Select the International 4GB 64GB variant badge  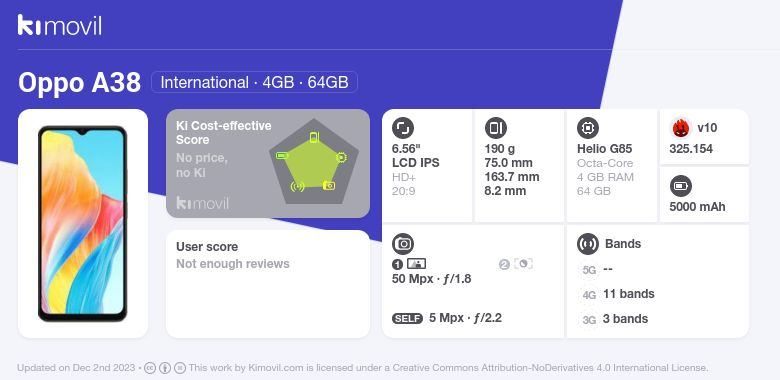click(x=254, y=82)
